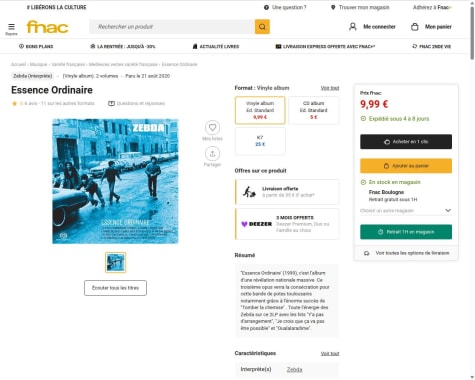Click the user account icon
Screen dimensions: 475x380
(353, 27)
